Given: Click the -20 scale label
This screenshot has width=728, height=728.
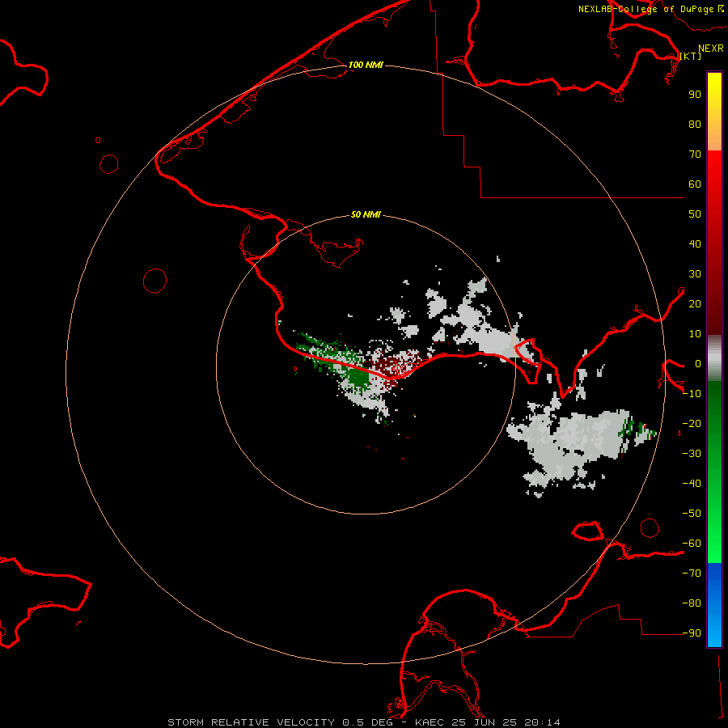Looking at the screenshot, I should point(692,423).
